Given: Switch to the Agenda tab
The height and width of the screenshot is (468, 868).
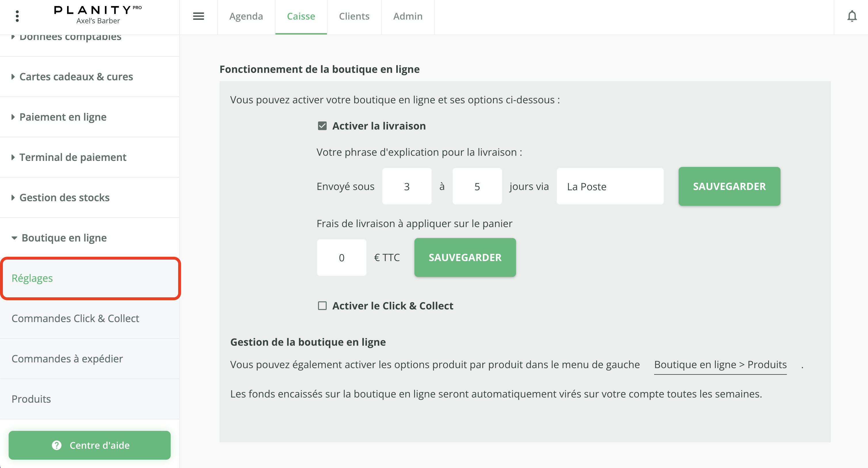Looking at the screenshot, I should (246, 16).
